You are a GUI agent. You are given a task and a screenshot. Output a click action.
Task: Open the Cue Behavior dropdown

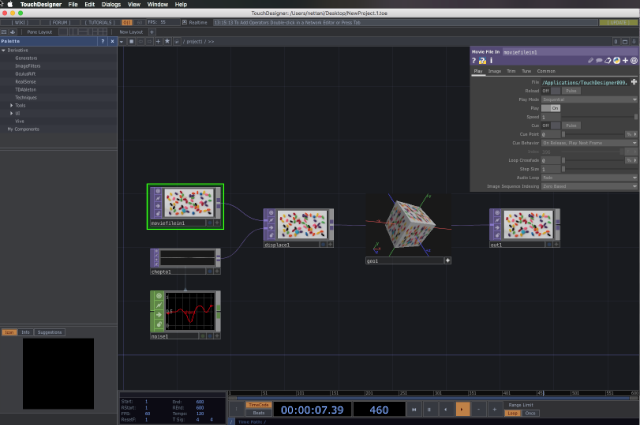[588, 143]
